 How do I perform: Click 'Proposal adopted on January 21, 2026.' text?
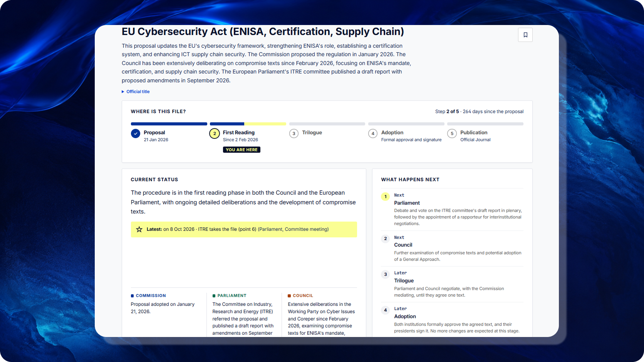[x=163, y=308]
